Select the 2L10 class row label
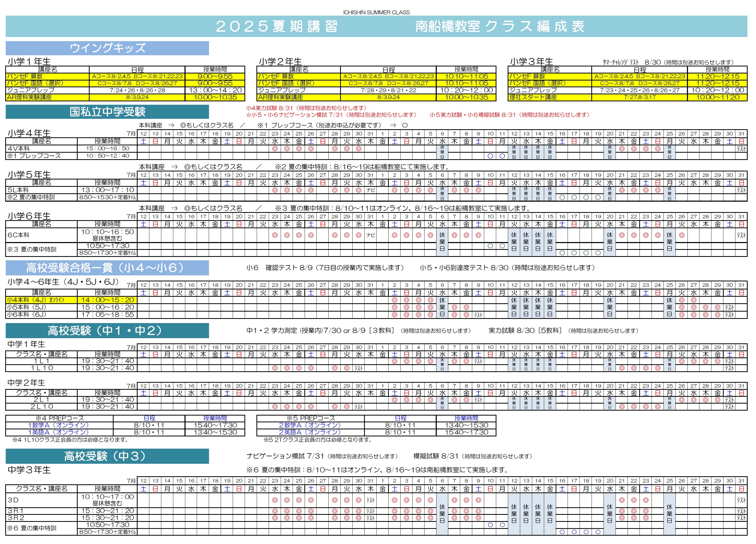This screenshot has width=756, height=544. pyautogui.click(x=41, y=407)
